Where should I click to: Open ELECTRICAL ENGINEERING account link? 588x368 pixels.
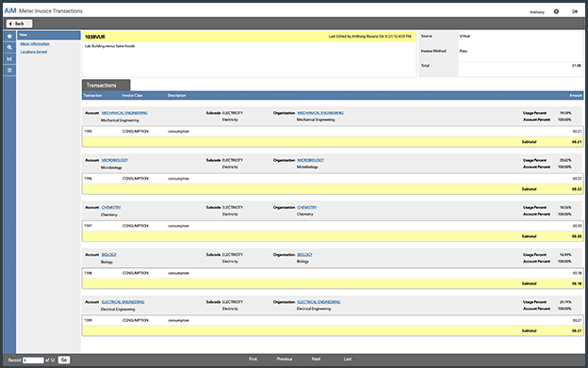pos(123,302)
